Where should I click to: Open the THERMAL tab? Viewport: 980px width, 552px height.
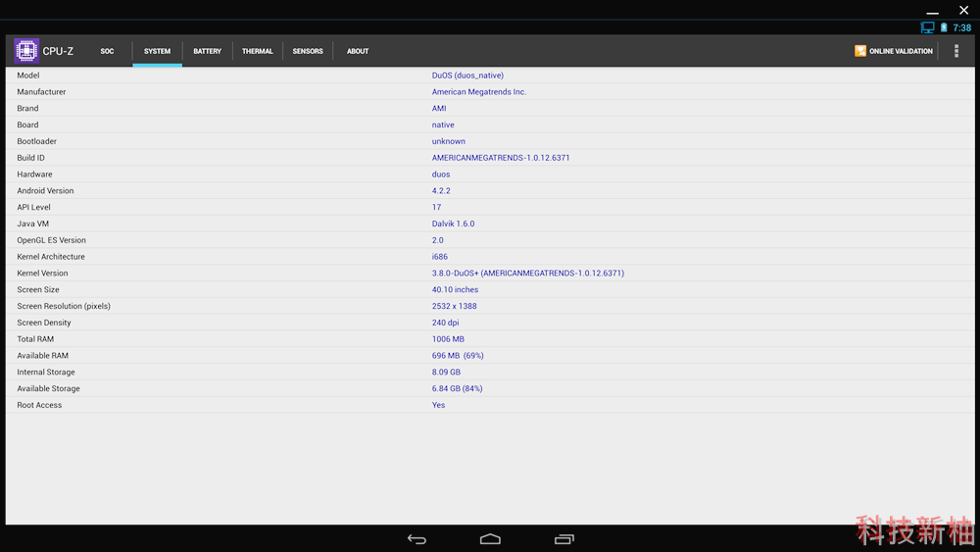pos(258,51)
